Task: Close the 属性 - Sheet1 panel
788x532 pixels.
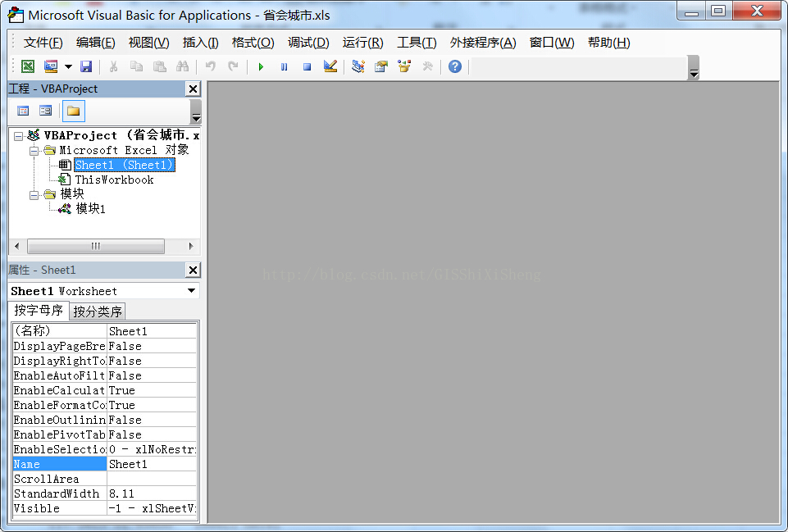Action: coord(193,271)
